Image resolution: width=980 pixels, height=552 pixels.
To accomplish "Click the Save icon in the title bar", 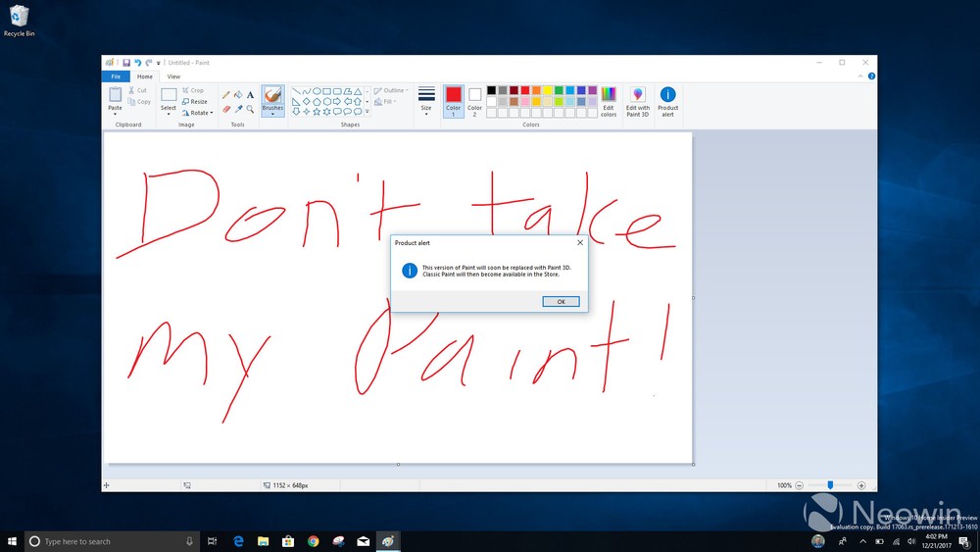I will tap(126, 63).
